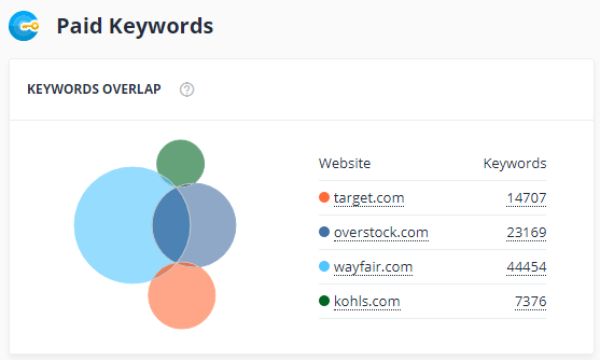Viewport: 600px width, 360px height.
Task: Select the green kohls circle in diagram
Action: tap(180, 161)
